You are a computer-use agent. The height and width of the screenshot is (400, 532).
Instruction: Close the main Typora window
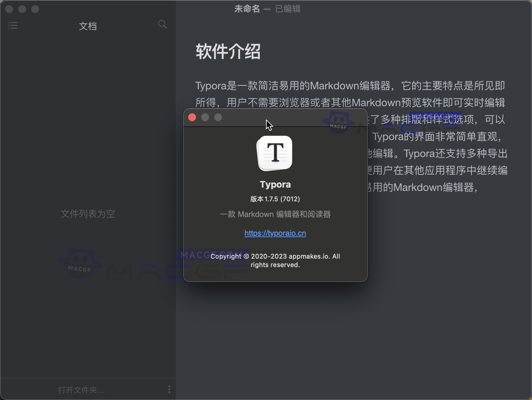point(9,9)
